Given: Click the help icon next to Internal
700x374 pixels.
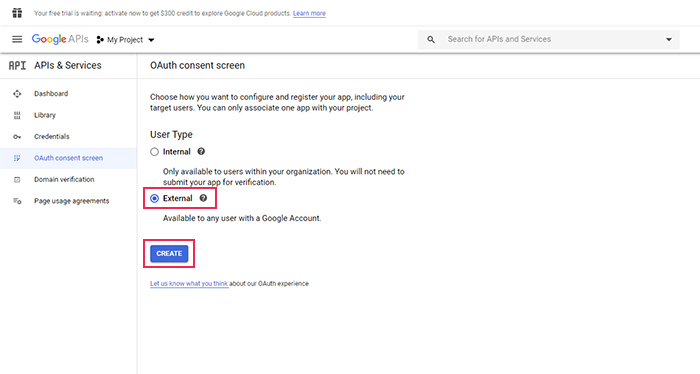Looking at the screenshot, I should 201,151.
